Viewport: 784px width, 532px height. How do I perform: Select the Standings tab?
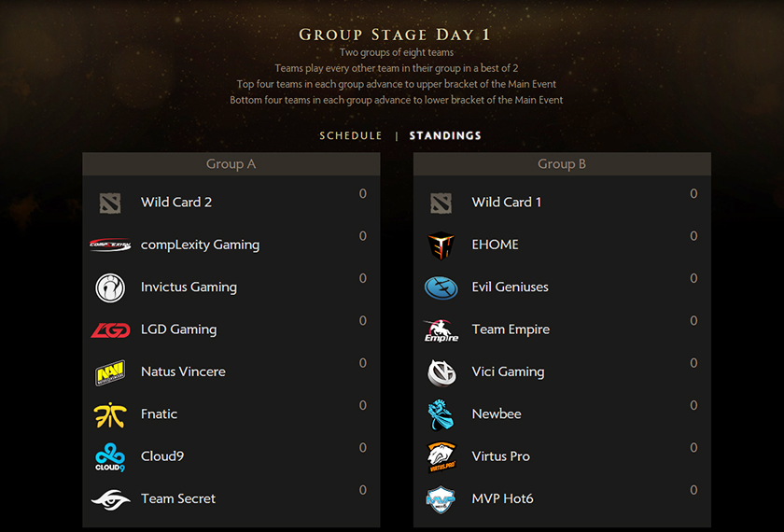click(445, 136)
